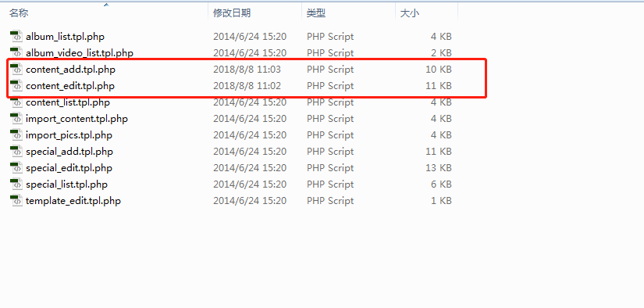The image size is (644, 308).
Task: Select the album_video_list.tpl.php file icon
Action: coord(16,53)
